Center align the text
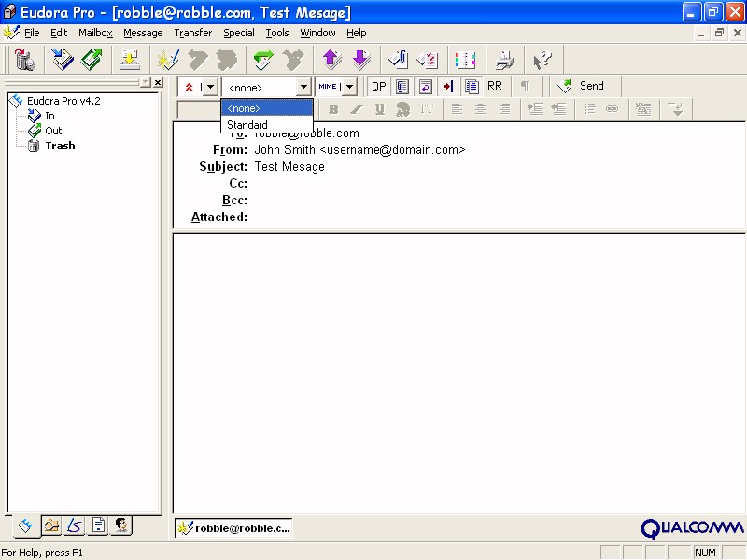This screenshot has width=747, height=560. click(480, 109)
